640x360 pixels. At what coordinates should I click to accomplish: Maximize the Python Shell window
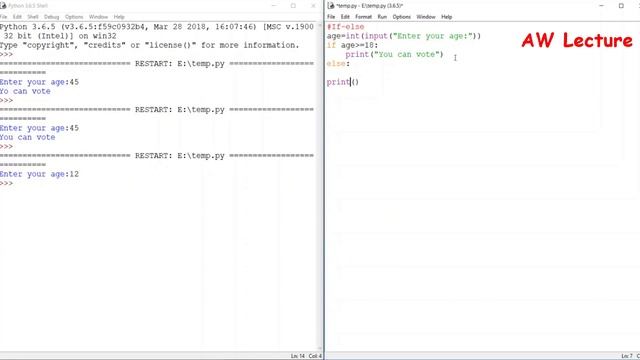coord(293,6)
